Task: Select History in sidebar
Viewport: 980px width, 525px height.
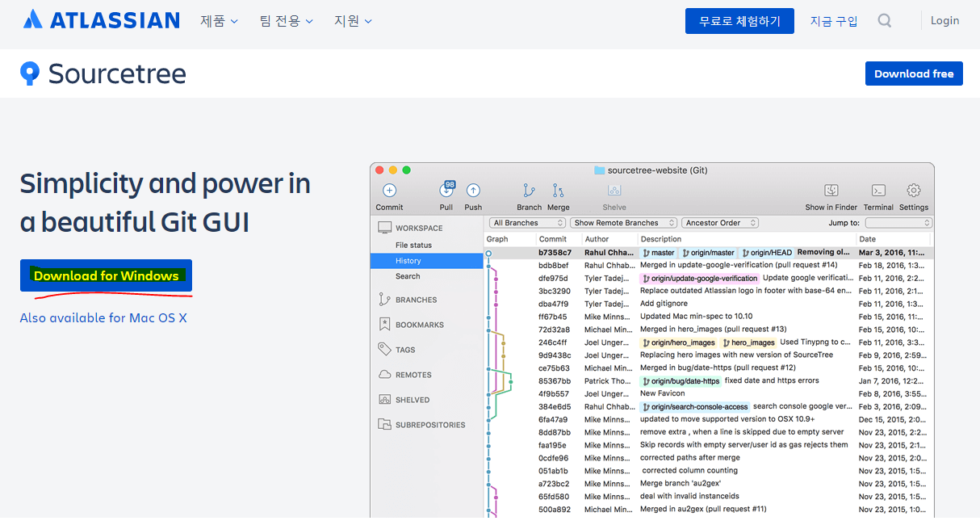Action: 426,261
